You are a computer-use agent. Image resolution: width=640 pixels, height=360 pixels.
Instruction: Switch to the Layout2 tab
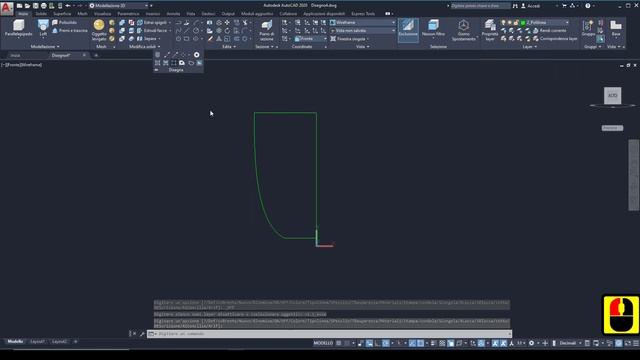point(60,342)
